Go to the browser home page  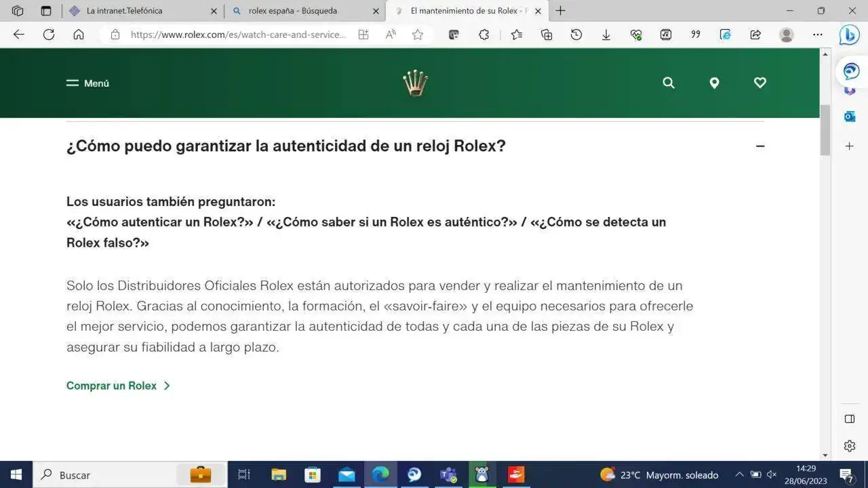point(79,35)
